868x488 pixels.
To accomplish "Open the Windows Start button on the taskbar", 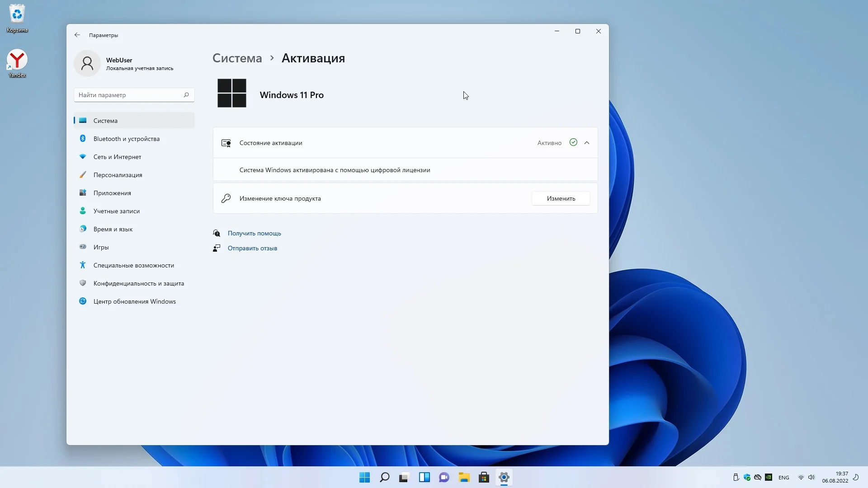I will [364, 478].
